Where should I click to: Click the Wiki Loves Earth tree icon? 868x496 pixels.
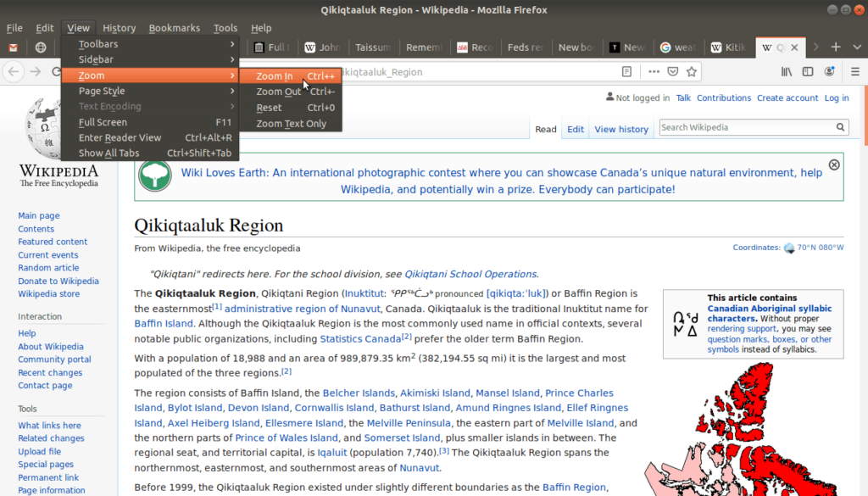click(155, 176)
